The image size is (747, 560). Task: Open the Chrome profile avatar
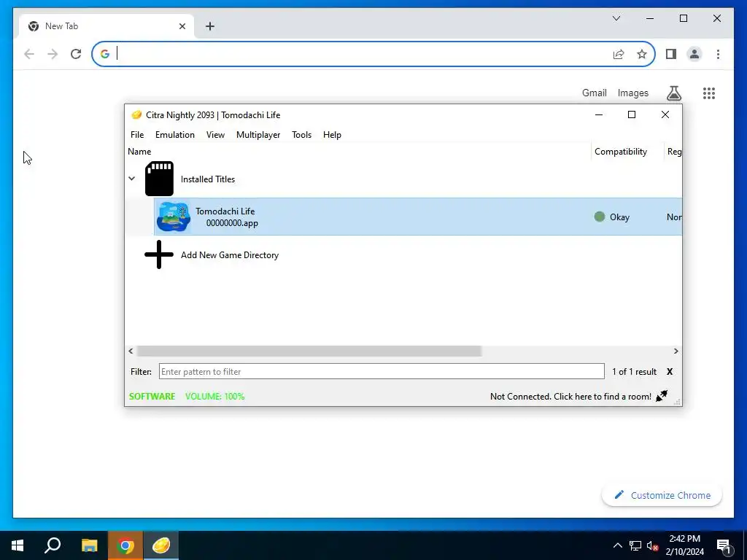click(x=694, y=54)
